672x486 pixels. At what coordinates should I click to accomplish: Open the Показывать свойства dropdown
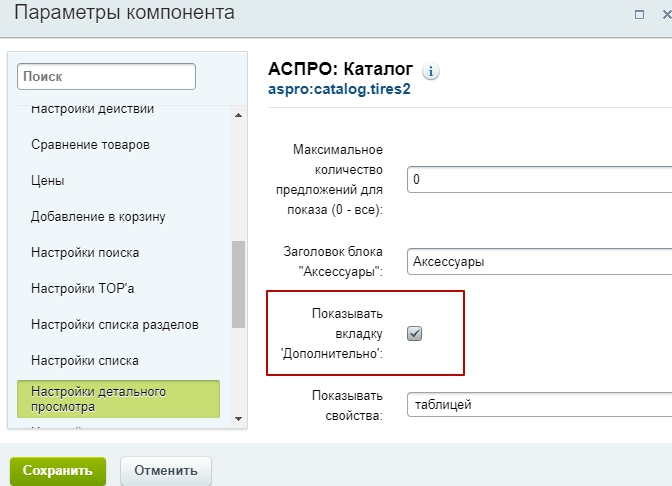(540, 405)
